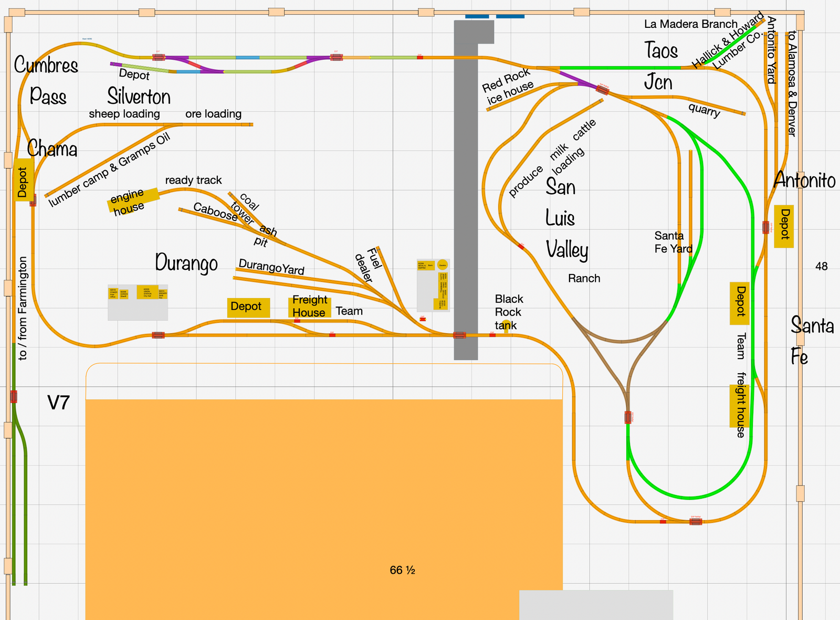Click the Red Rock ice house label

coord(508,87)
